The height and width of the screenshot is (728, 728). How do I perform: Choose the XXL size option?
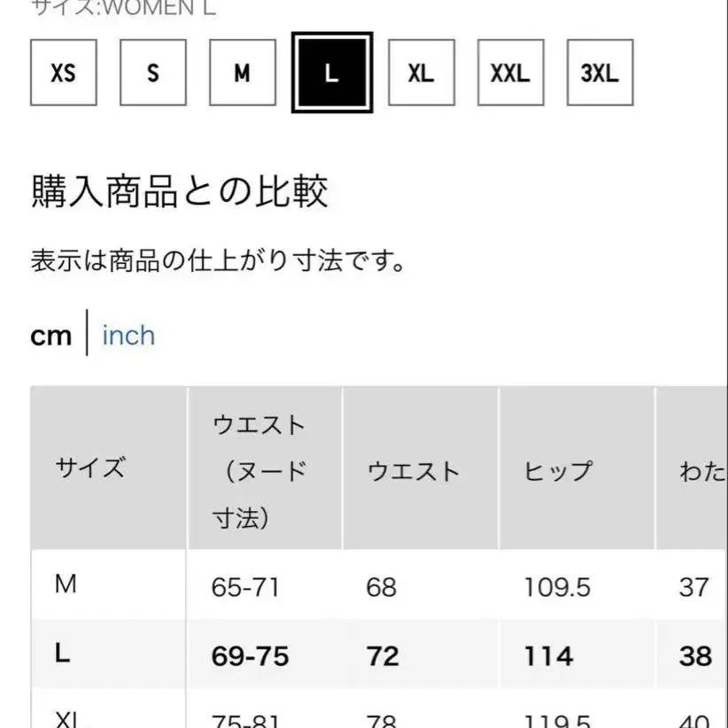pos(510,73)
